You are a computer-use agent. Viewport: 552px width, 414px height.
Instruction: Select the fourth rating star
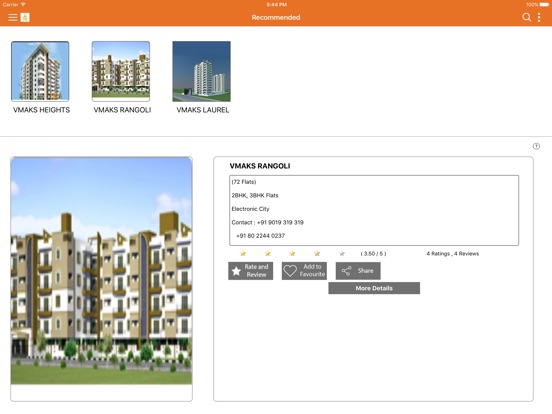coord(317,253)
